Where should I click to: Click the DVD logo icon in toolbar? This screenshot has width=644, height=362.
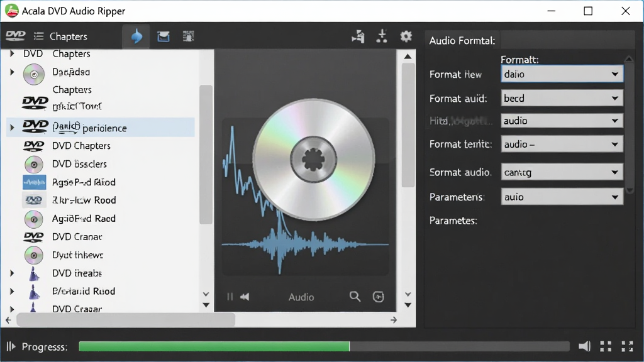coord(15,36)
